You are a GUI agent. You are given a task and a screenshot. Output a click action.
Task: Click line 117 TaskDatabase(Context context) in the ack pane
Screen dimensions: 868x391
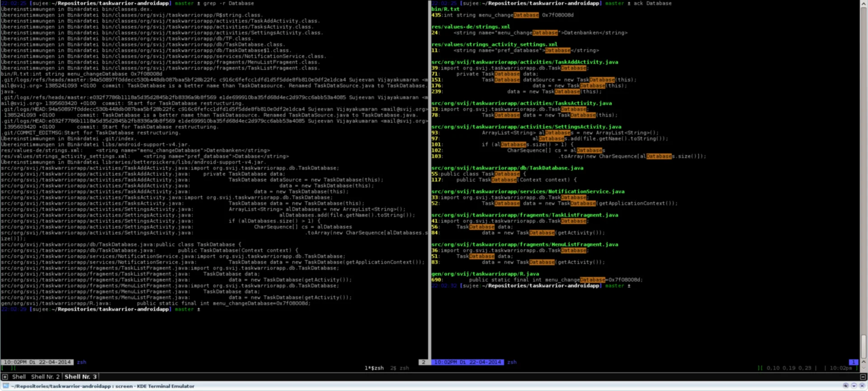click(504, 180)
